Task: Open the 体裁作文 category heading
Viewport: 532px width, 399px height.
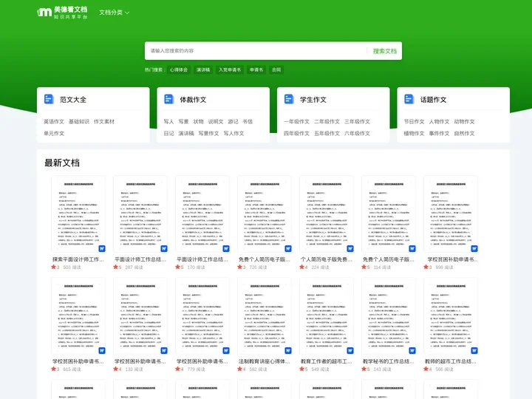Action: 193,100
